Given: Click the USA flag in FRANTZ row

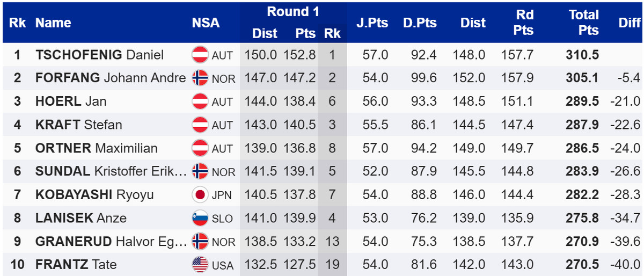Looking at the screenshot, I should point(200,265).
